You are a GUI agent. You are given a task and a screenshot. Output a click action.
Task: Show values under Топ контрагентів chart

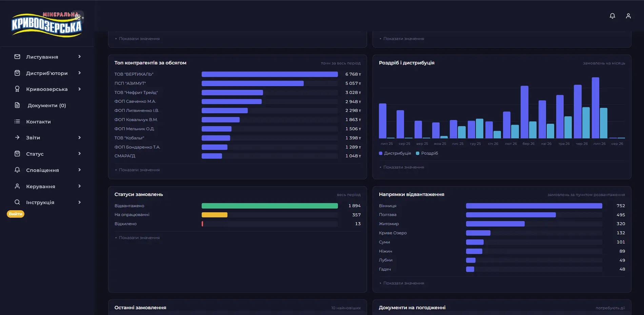[137, 170]
